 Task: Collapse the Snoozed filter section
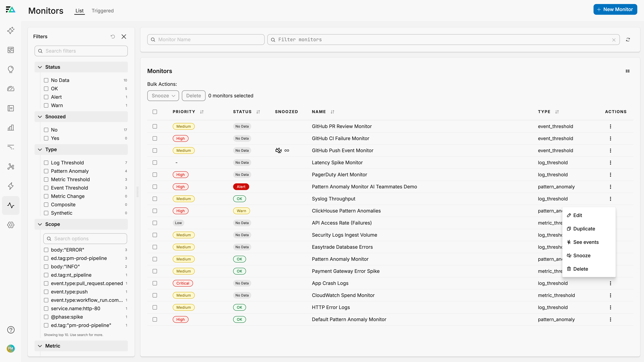click(x=81, y=117)
